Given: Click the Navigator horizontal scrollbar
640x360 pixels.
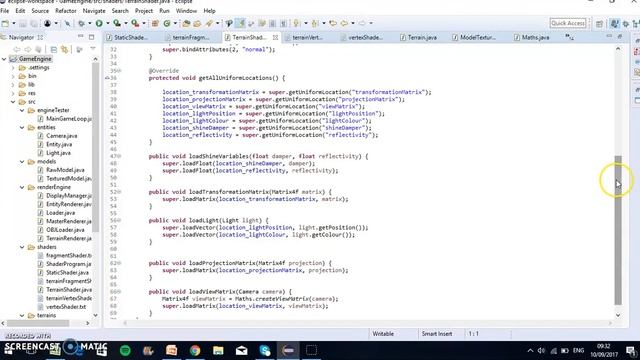Looking at the screenshot, I should point(38,323).
